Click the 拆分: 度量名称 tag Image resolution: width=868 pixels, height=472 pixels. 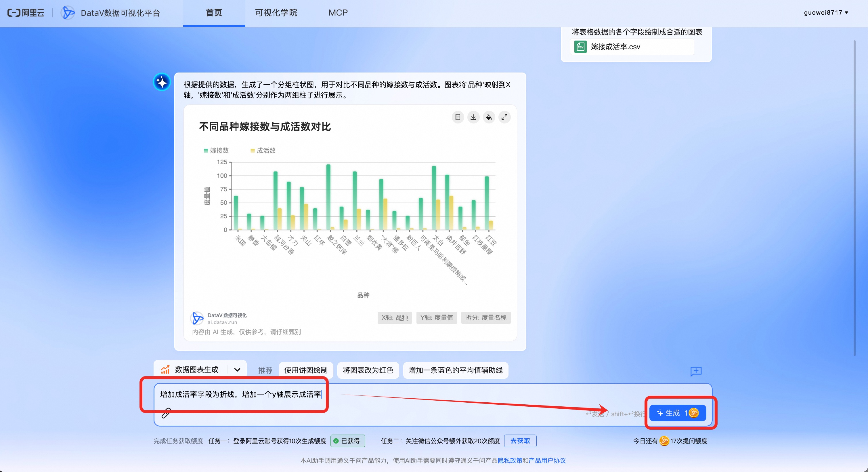[486, 317]
